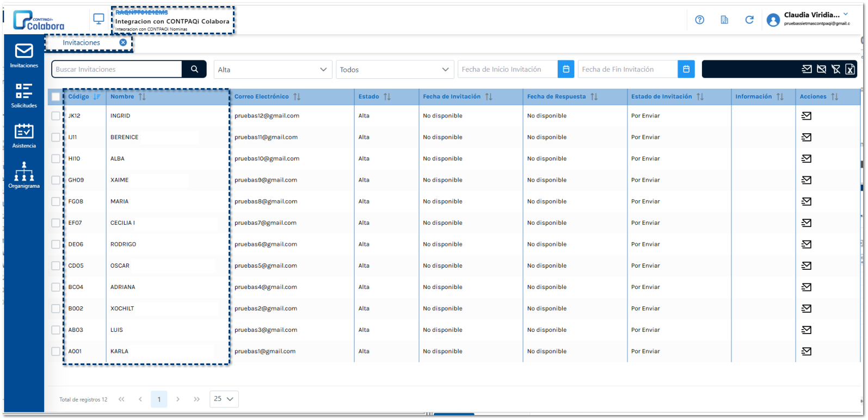Export invitations to Excel

click(849, 69)
